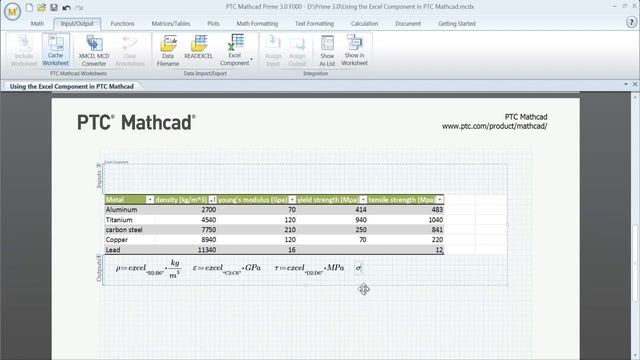Image resolution: width=640 pixels, height=360 pixels.
Task: Click the Include Worksheet button
Action: [x=24, y=50]
